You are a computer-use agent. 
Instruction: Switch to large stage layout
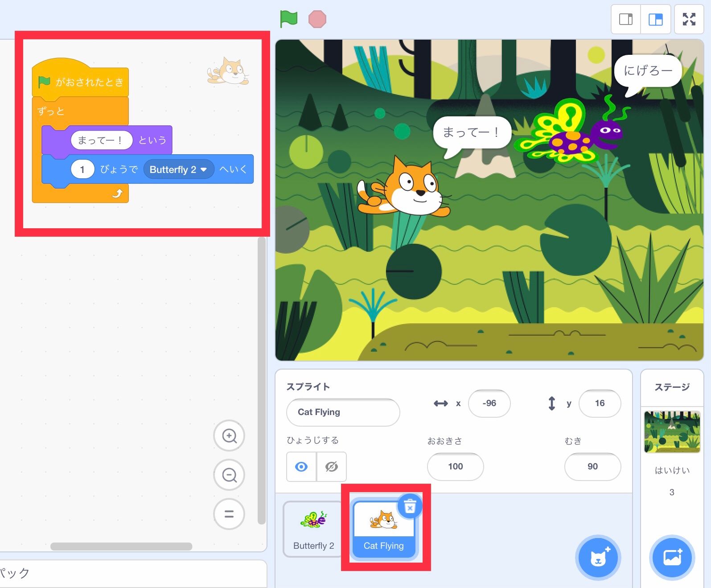[x=655, y=19]
